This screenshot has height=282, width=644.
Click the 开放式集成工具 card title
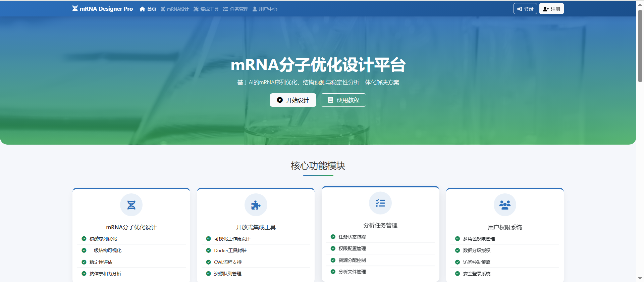click(256, 227)
